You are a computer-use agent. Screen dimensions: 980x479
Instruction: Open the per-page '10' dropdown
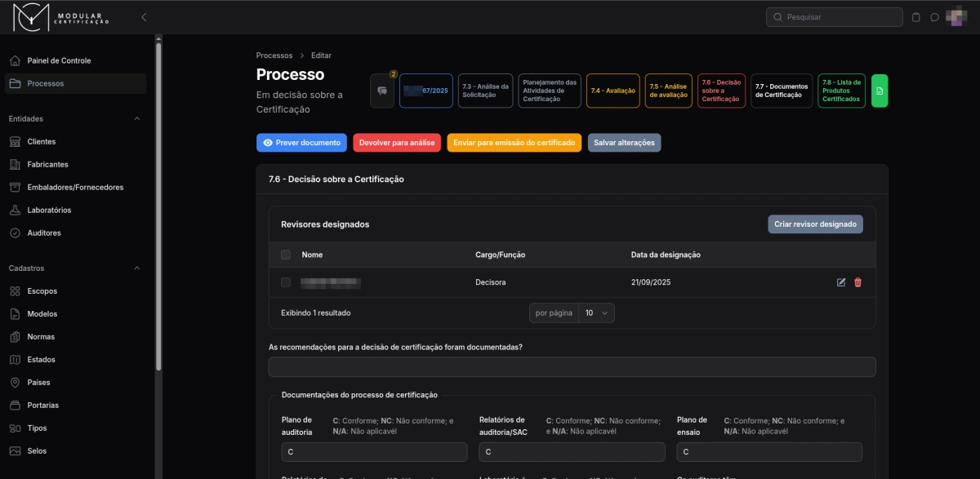[597, 313]
